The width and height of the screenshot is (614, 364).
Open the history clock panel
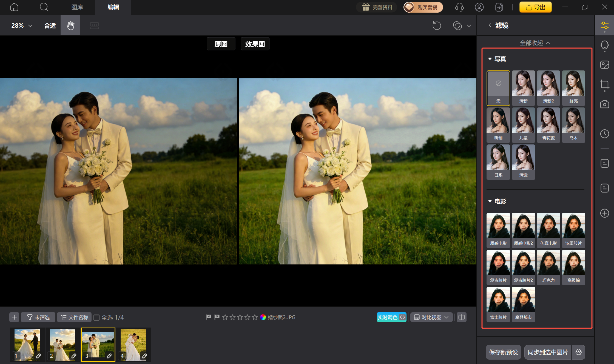(x=604, y=134)
